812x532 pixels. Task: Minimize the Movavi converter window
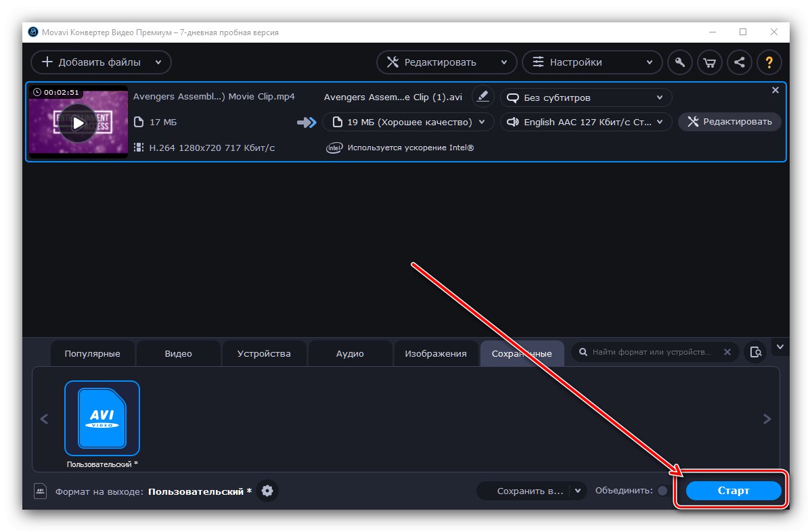713,32
